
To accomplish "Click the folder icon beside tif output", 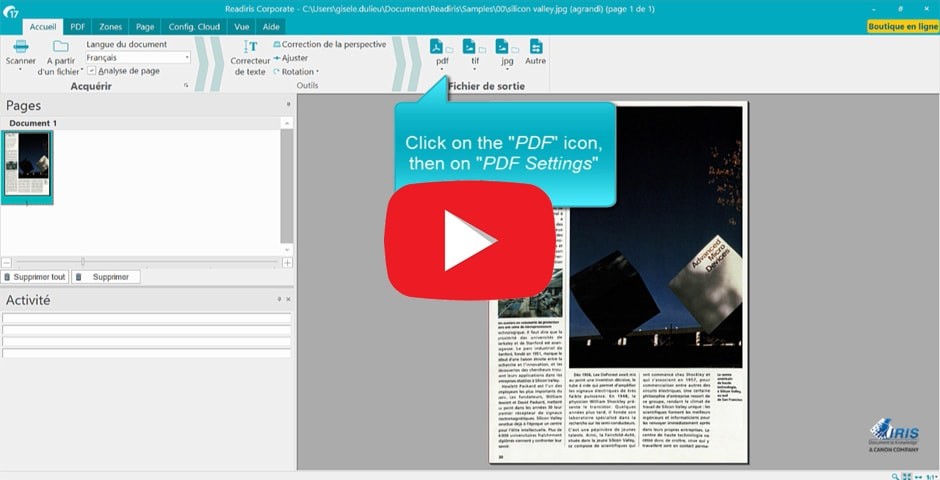I will 483,50.
